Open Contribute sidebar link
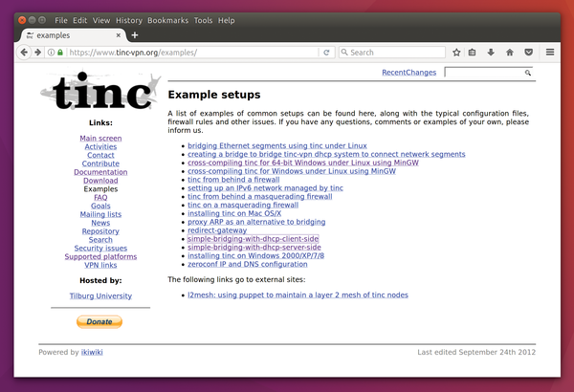 click(100, 163)
